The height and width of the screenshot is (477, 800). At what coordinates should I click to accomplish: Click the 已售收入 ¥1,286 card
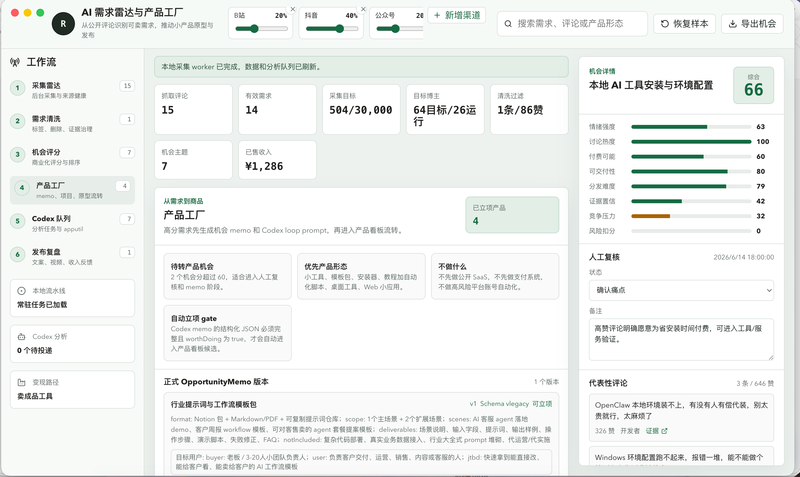[277, 160]
